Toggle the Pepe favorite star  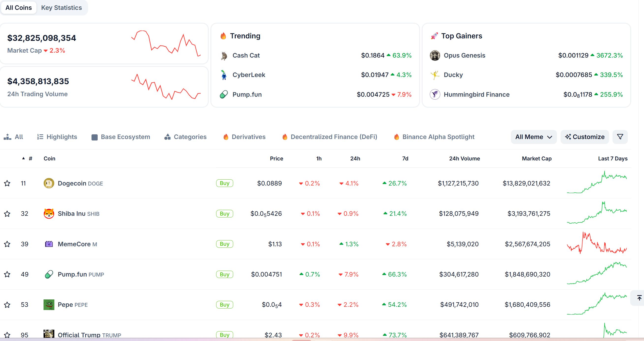click(7, 305)
